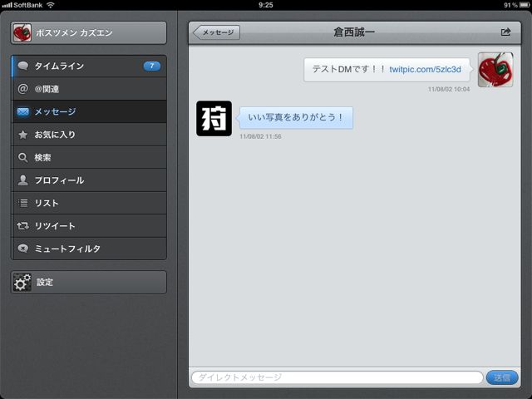Tap the ホスツメン カズエン account button
This screenshot has width=532, height=399.
(89, 33)
